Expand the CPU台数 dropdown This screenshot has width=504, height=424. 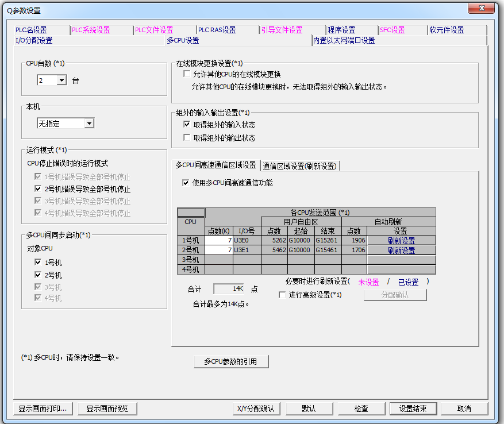(x=61, y=80)
